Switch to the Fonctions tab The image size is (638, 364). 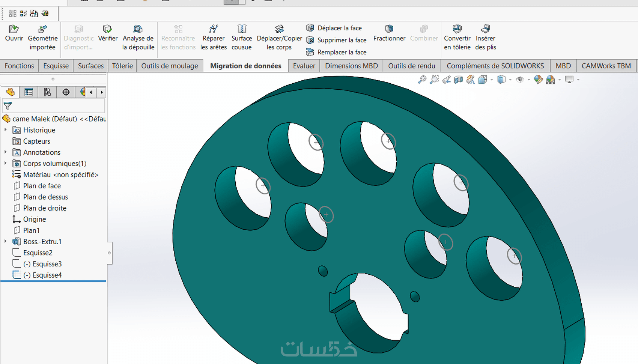[19, 66]
